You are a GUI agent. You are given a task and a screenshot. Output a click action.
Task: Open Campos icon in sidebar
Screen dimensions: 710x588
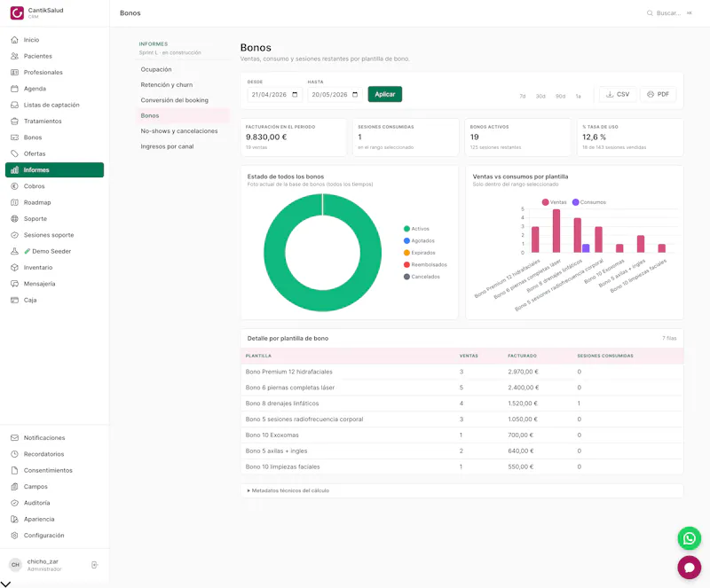pyautogui.click(x=14, y=487)
